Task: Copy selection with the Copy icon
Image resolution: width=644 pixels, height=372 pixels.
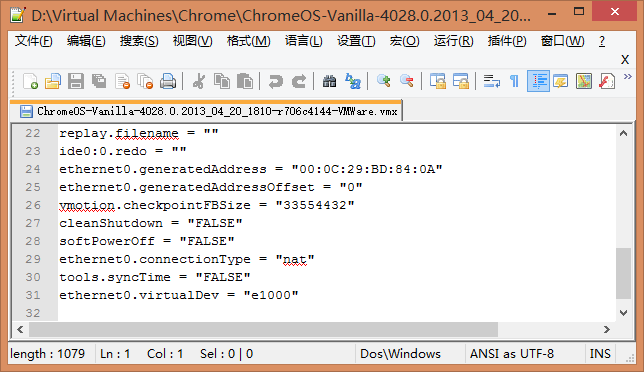Action: (x=222, y=81)
